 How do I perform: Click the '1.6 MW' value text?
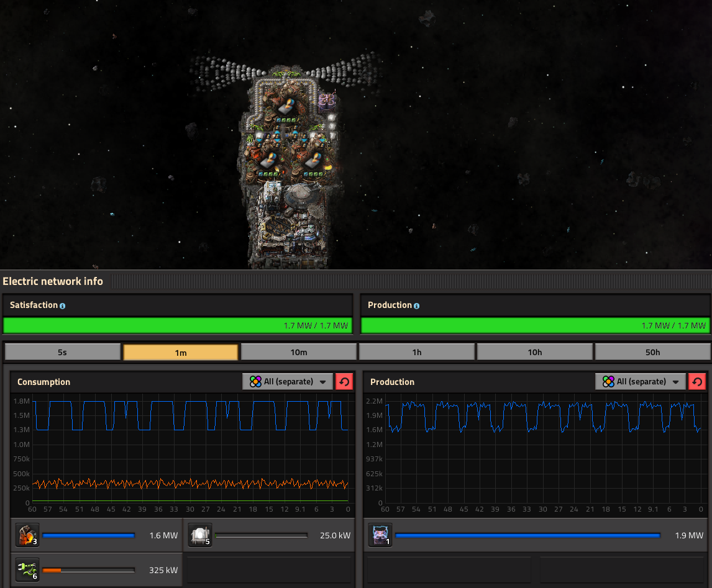pyautogui.click(x=163, y=535)
